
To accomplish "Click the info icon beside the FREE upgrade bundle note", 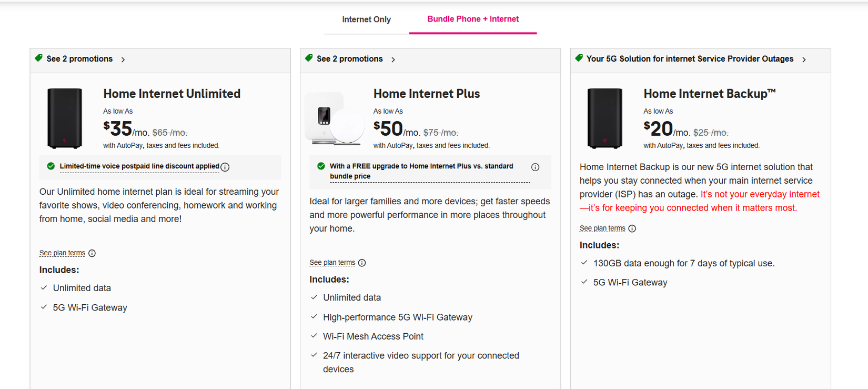I will point(536,167).
